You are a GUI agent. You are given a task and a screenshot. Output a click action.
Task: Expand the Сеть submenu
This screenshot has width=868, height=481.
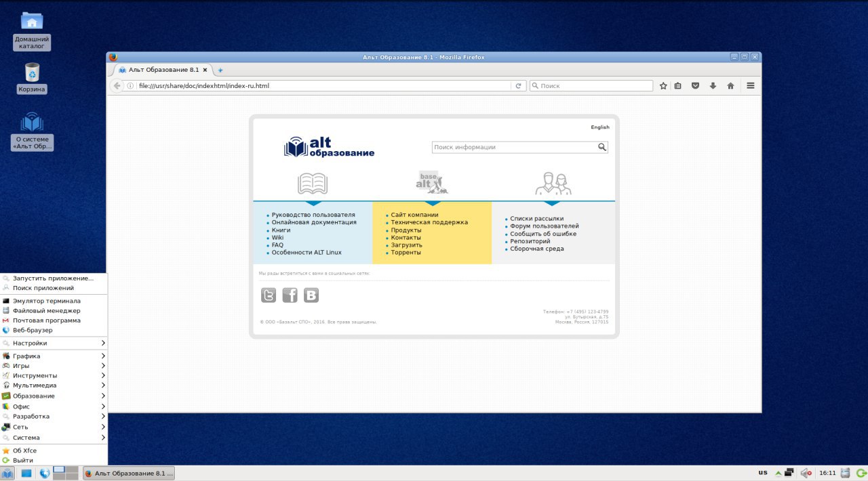pos(54,427)
